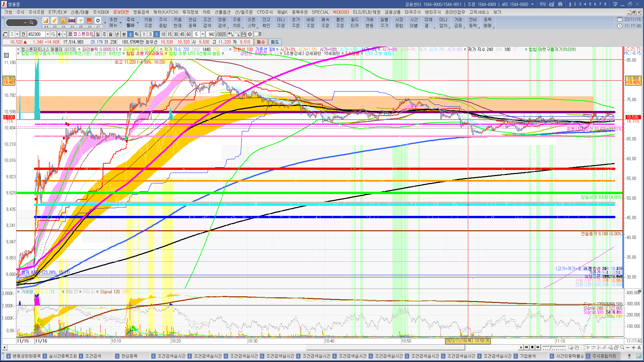Open the 로보마켓 menu
The height and width of the screenshot is (362, 644).
121,12
